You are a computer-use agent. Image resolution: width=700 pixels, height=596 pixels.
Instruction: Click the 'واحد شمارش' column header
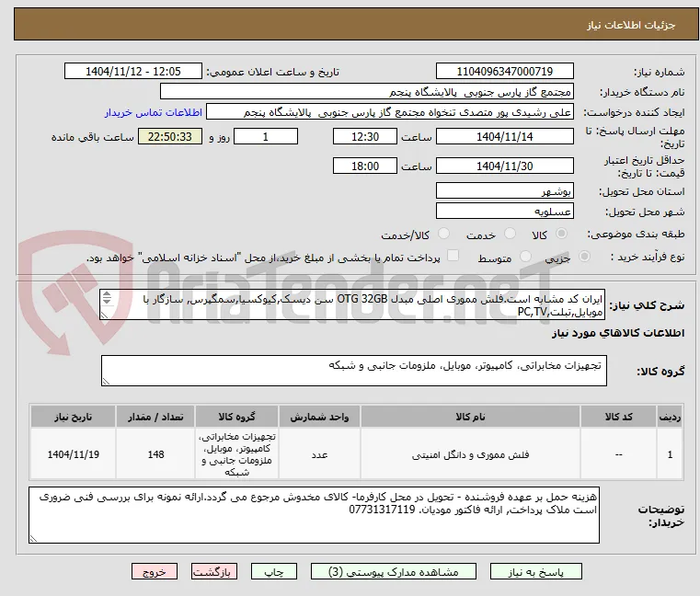point(319,417)
